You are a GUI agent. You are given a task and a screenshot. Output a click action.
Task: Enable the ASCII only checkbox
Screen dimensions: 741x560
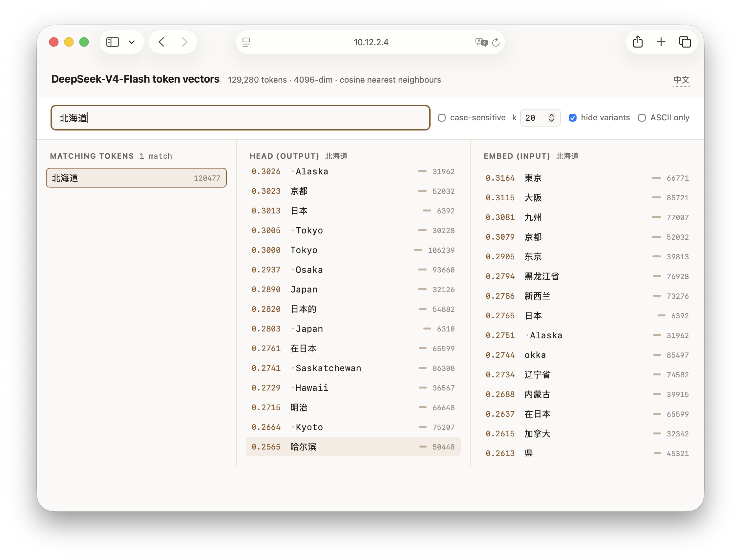(x=642, y=118)
